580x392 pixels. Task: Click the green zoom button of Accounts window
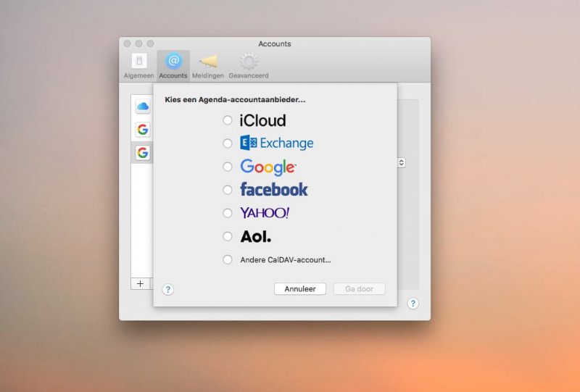tap(150, 43)
